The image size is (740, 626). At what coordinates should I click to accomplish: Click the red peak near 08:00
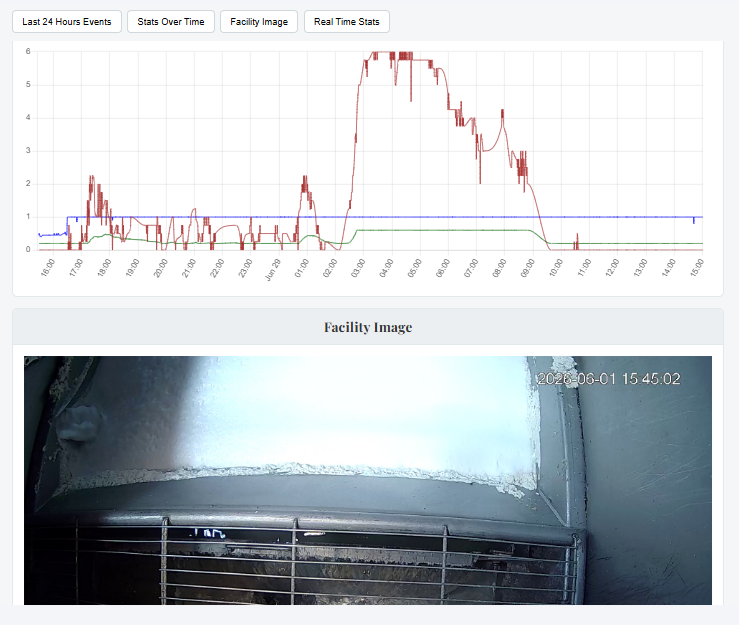point(503,112)
